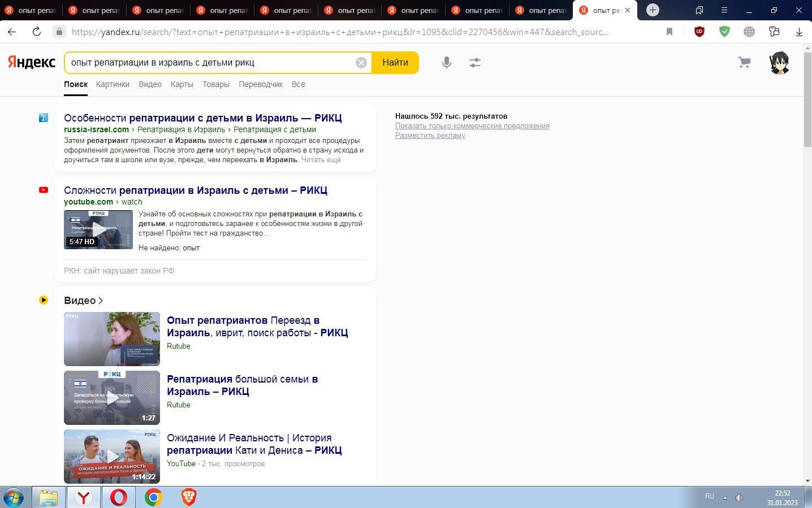Launch Opera from the taskbar
The height and width of the screenshot is (508, 812).
click(x=119, y=498)
